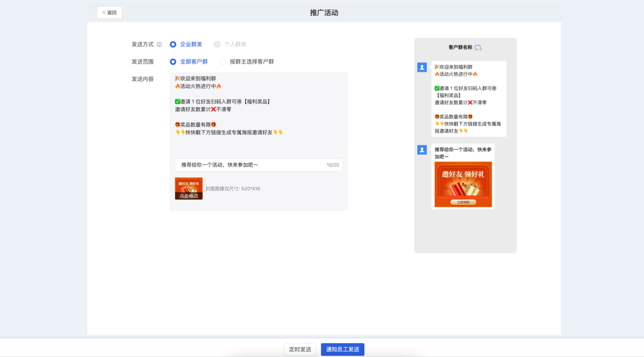Click the cover image 点击修改 thumbnail
The width and height of the screenshot is (644, 357).
click(x=189, y=188)
